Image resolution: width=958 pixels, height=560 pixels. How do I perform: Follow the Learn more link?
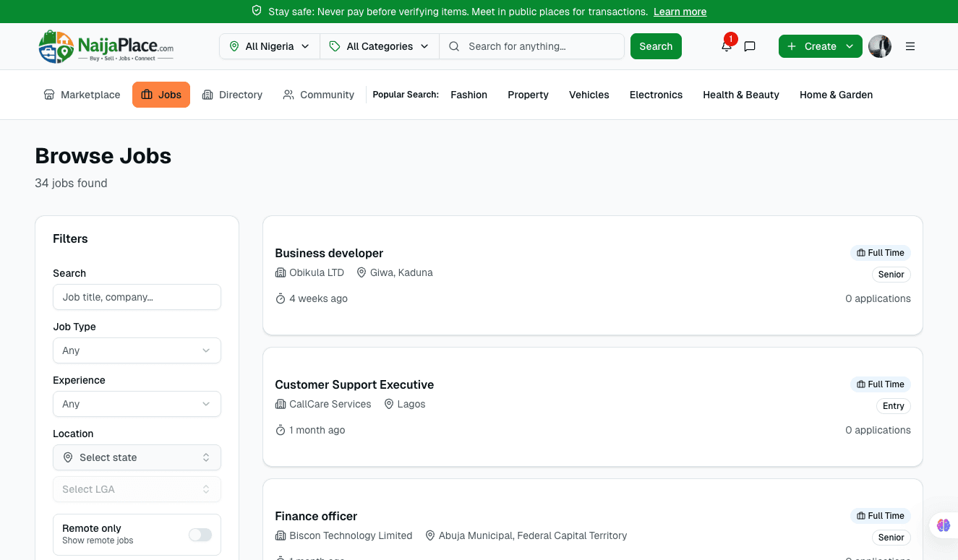(680, 12)
